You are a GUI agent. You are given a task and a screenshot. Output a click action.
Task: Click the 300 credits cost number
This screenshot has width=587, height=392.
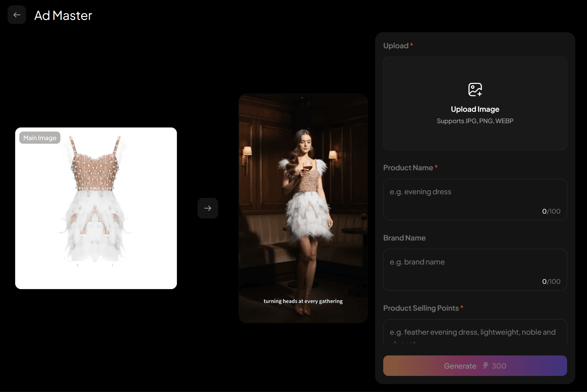point(499,366)
